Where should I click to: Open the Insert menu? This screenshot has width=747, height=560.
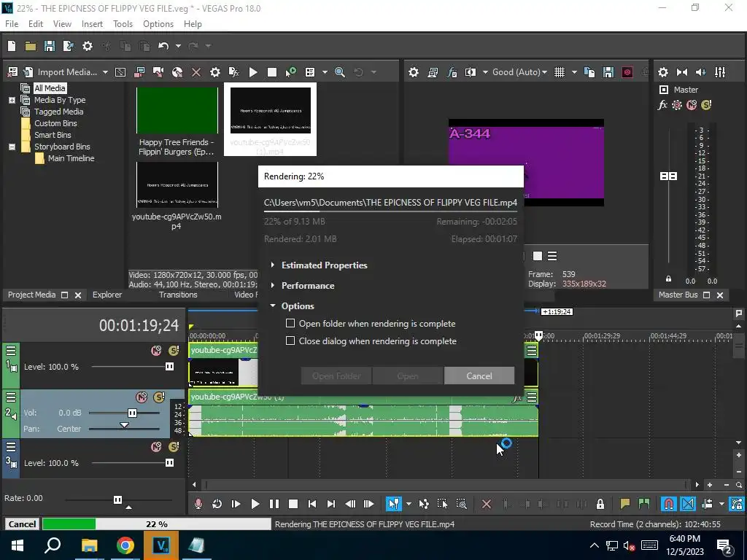[92, 24]
